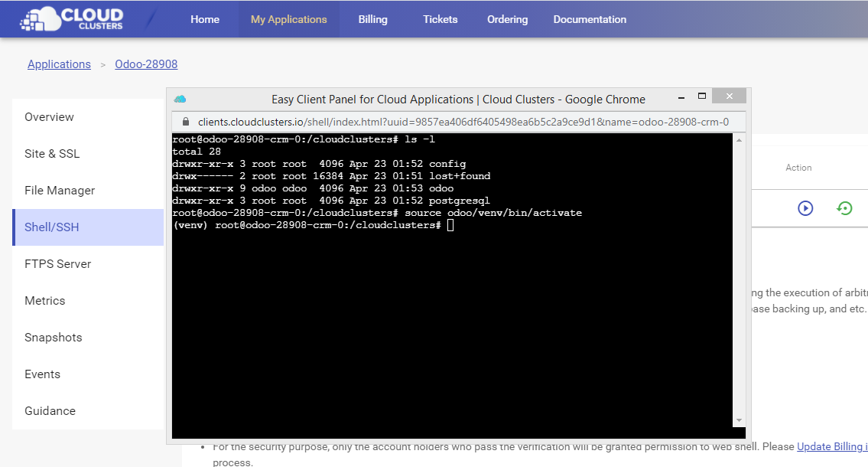
Task: Click the lock icon in address bar
Action: click(x=184, y=122)
